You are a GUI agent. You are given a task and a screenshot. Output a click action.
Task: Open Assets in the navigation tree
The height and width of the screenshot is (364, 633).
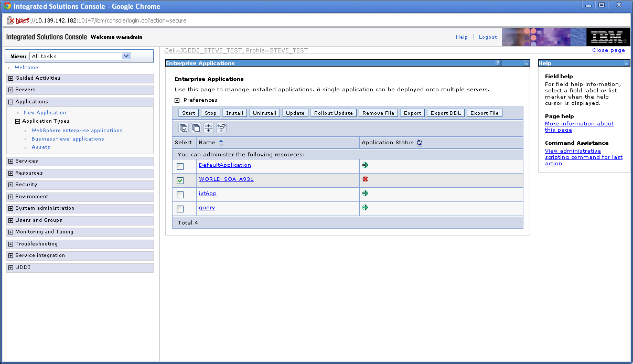point(41,147)
